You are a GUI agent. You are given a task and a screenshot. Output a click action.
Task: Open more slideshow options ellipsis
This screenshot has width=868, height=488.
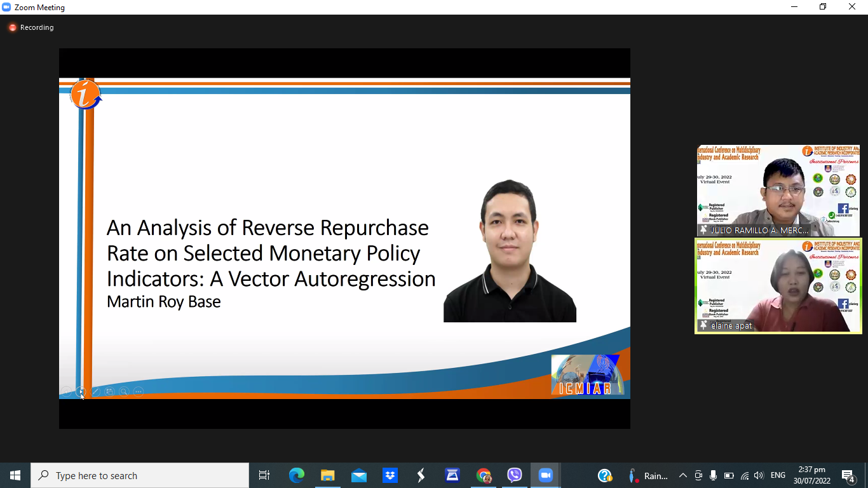tap(139, 392)
